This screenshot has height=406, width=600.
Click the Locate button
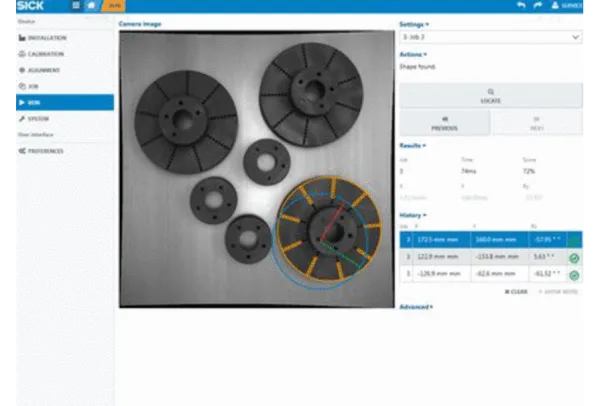click(x=491, y=96)
